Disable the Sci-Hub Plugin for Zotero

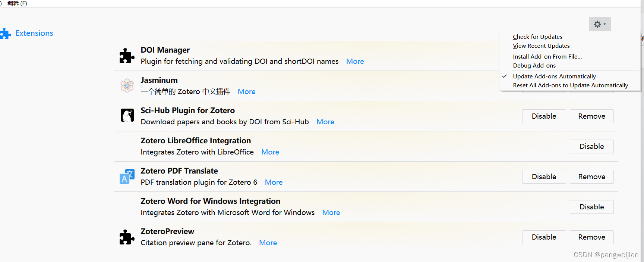(x=544, y=116)
